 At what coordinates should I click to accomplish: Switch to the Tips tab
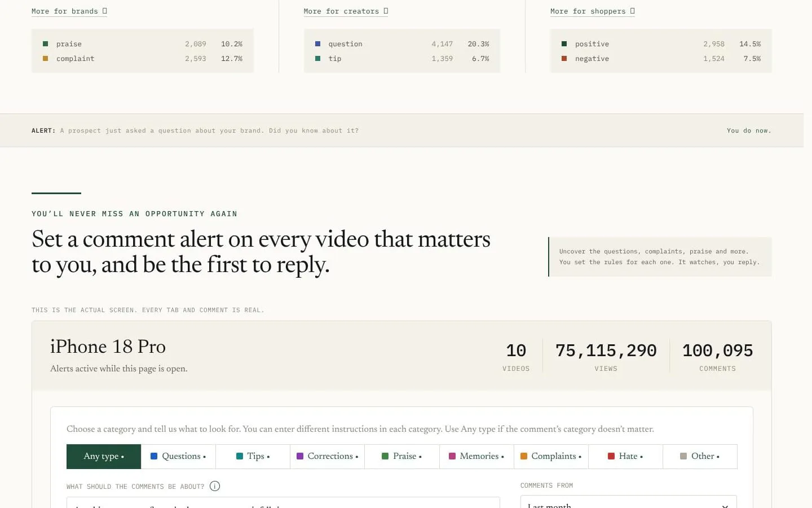pos(253,457)
